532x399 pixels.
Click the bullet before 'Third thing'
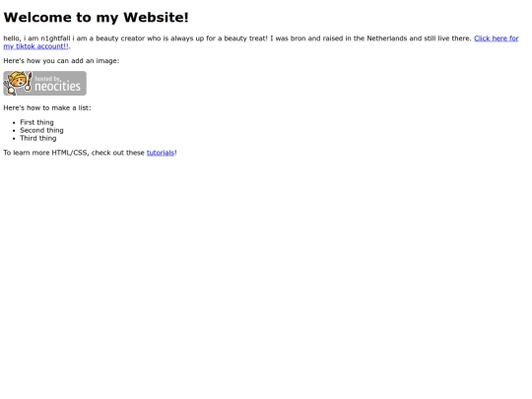(14, 139)
